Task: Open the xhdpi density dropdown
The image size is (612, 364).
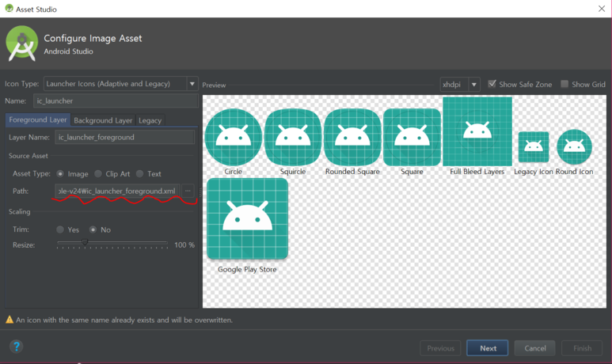Action: click(460, 84)
